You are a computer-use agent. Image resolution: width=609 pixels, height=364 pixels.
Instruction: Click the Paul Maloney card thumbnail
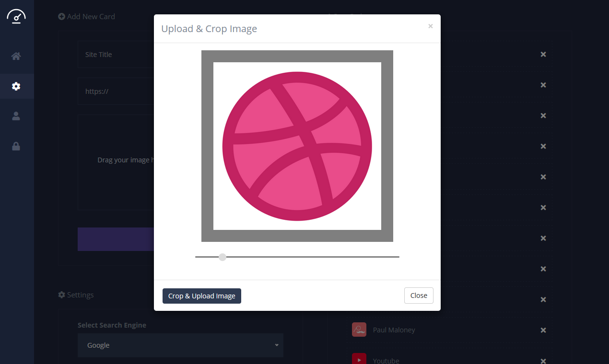point(359,330)
